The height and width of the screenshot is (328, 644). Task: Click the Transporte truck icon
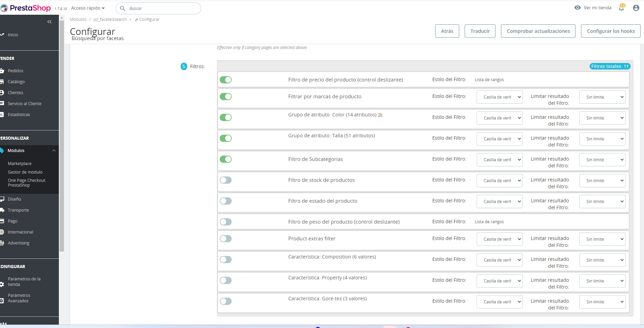2,210
